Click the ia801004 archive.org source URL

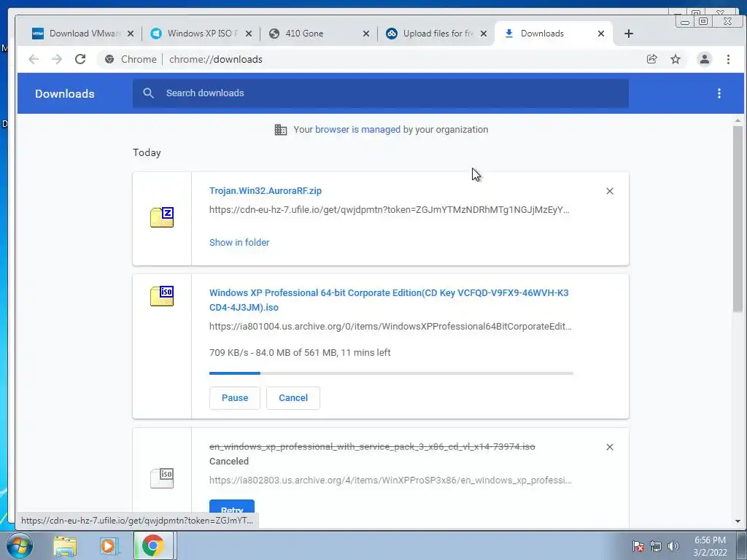390,327
